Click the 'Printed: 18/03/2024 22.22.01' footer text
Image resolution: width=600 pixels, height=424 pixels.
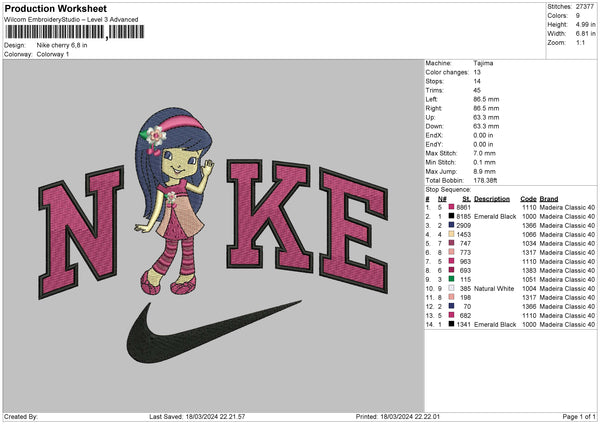pos(398,416)
